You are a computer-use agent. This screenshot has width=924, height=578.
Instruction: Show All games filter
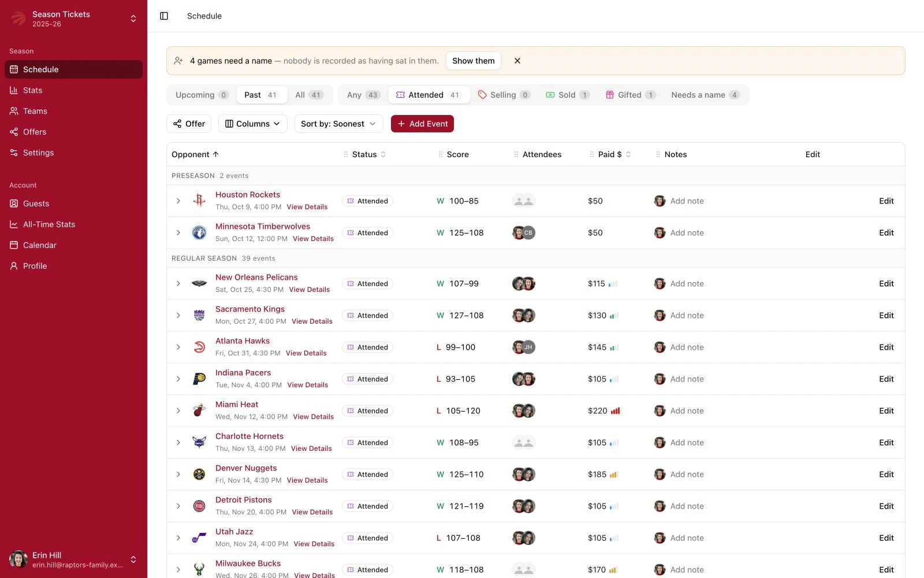309,95
